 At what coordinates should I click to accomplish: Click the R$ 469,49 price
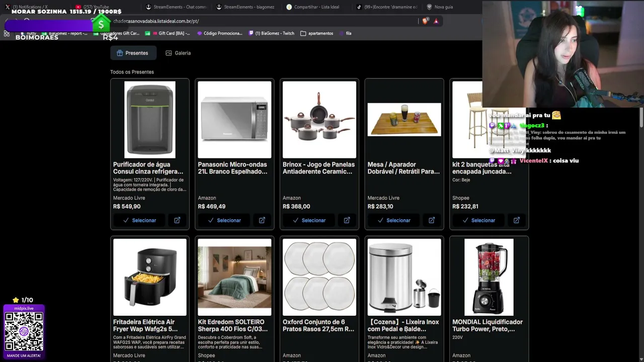pos(212,207)
